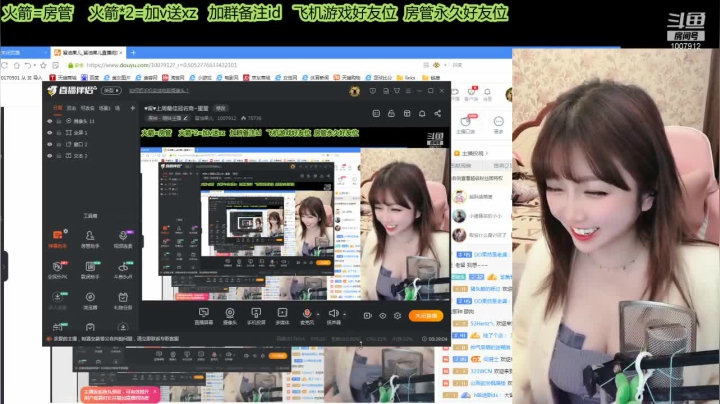Bookmark the page with the star icon
Image resolution: width=720 pixels, height=404 pixels.
tap(43, 65)
